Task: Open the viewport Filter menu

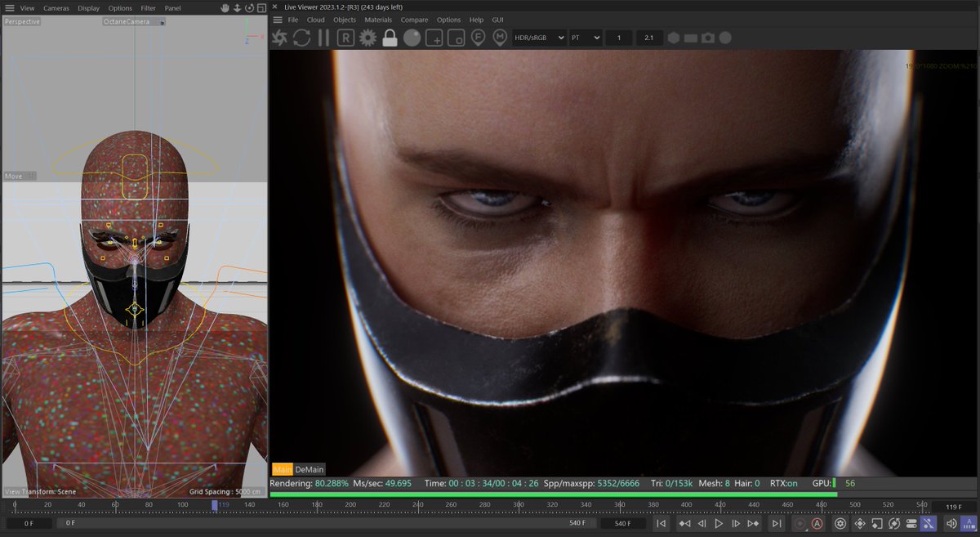Action: pos(148,8)
